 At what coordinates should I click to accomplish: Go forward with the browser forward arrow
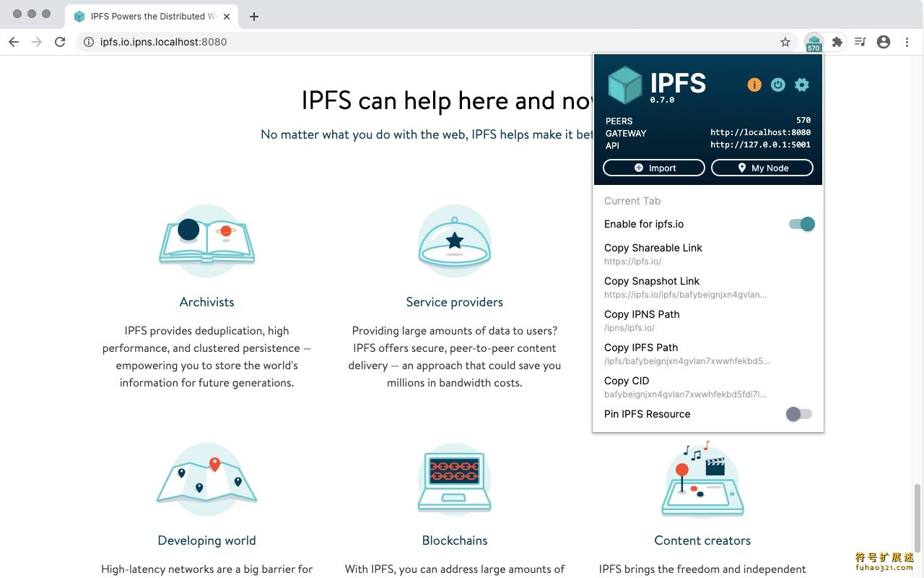pos(37,42)
